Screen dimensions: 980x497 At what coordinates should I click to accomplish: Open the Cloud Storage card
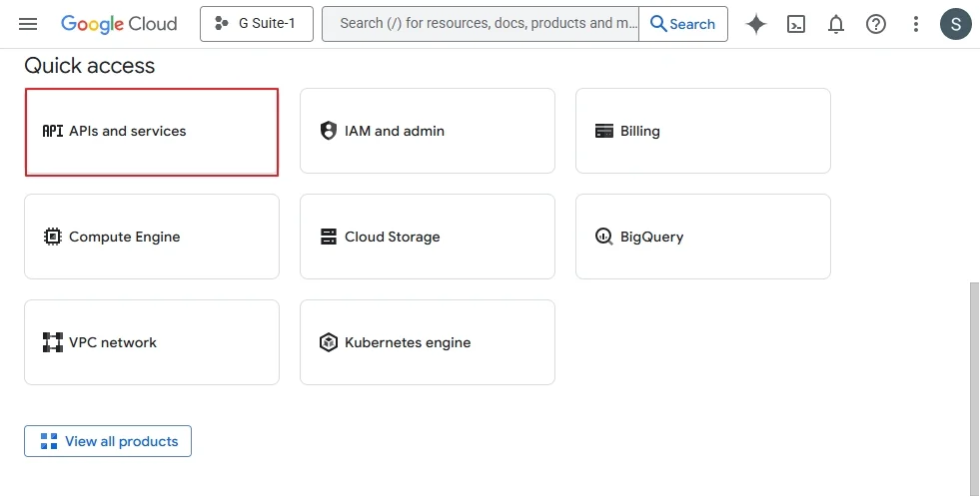point(428,237)
